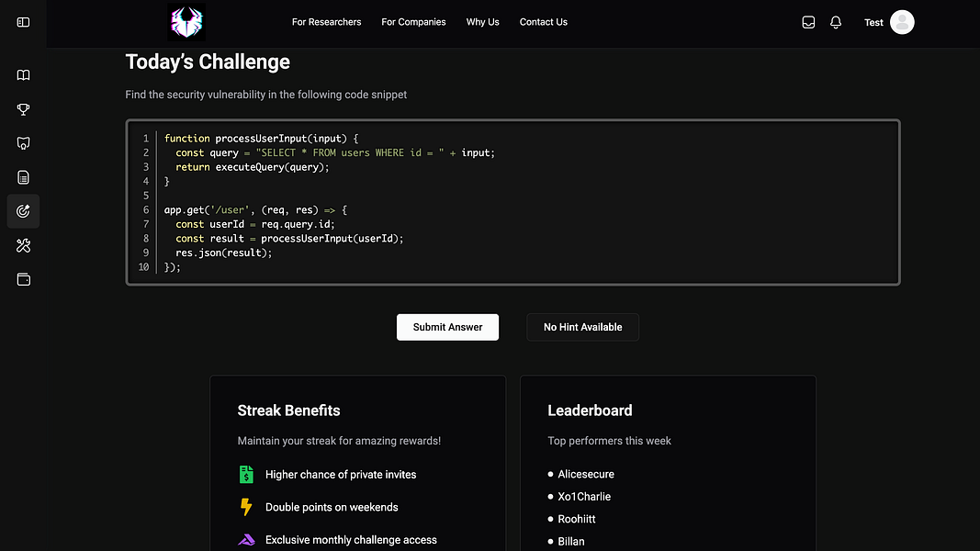Click inside the code snippet box

coord(513,202)
